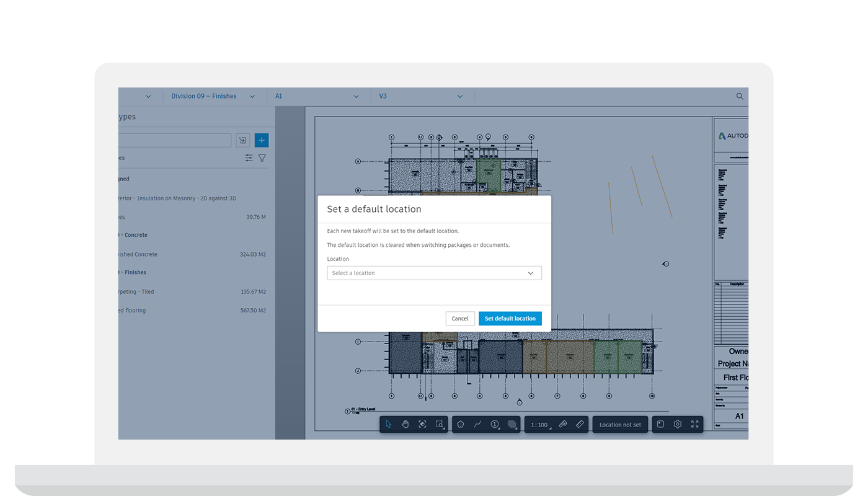
Task: Pick the count takeoff tool
Action: (495, 424)
